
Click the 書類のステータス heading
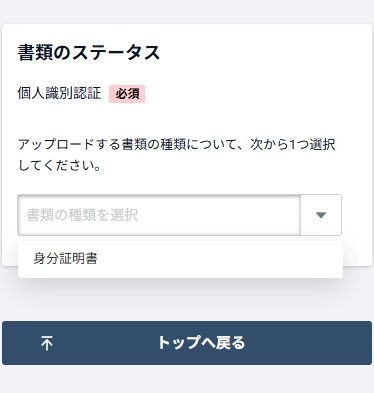[x=89, y=53]
